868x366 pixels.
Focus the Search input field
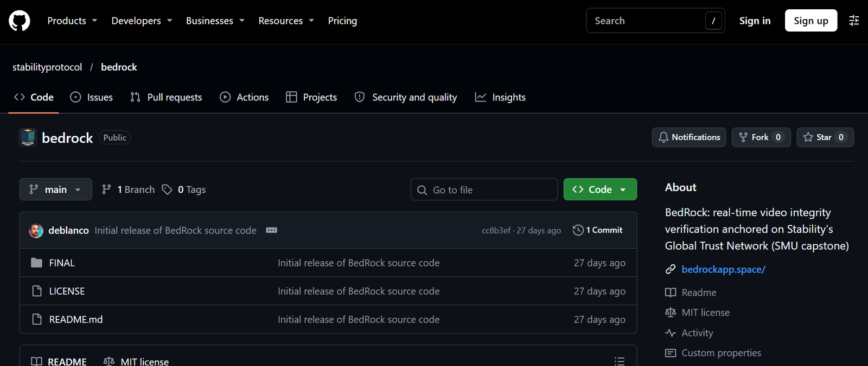coord(655,21)
